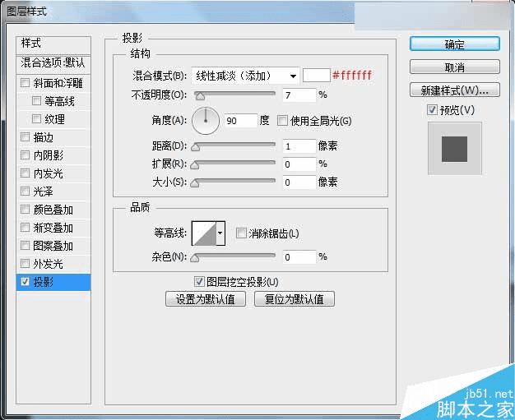This screenshot has width=515, height=420.
Task: Click the 扩展 value field
Action: point(299,164)
